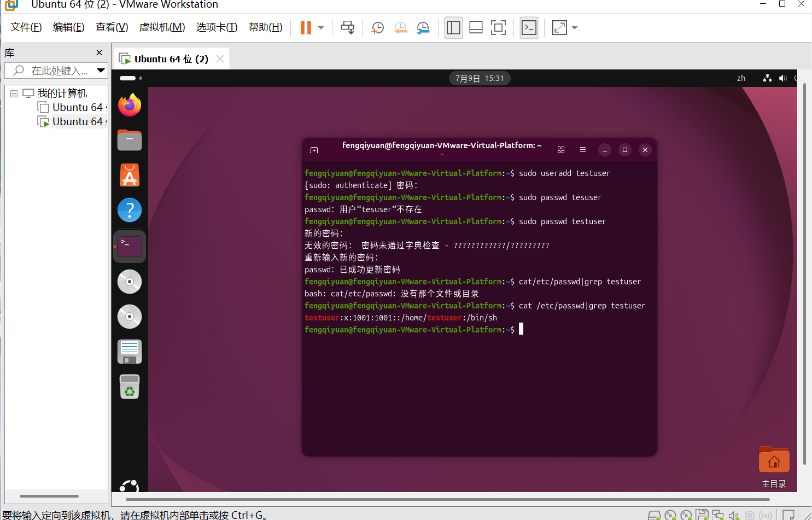Close the terminal window
The width and height of the screenshot is (812, 520).
click(x=645, y=150)
